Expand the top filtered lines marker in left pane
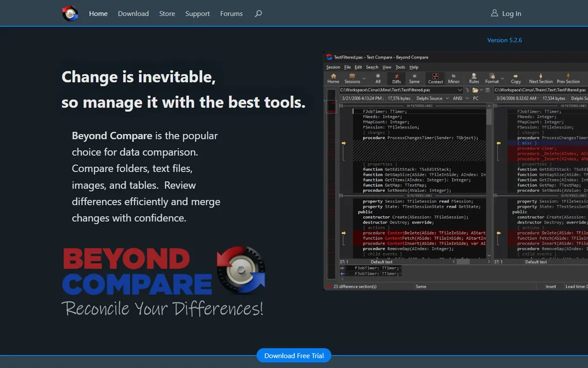Image resolution: width=588 pixels, height=368 pixels. pos(341,106)
